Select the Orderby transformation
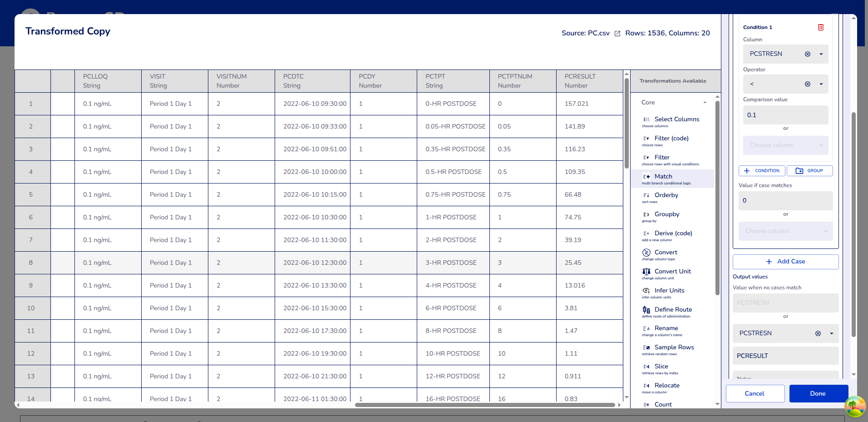 point(666,195)
